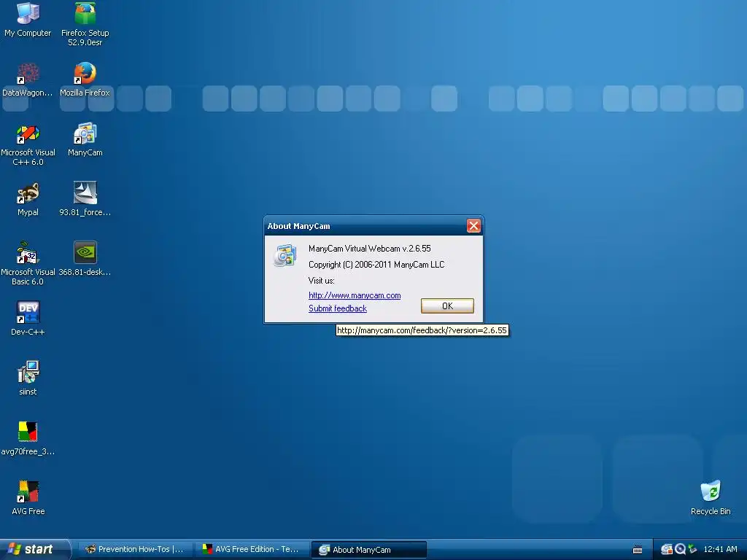Click the 12:41 AM system clock
The image size is (747, 560).
pos(720,549)
